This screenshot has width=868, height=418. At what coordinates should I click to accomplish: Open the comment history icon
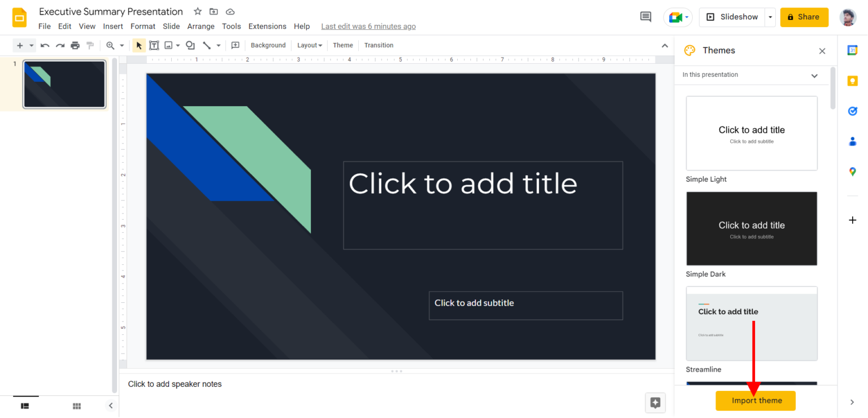coord(645,16)
